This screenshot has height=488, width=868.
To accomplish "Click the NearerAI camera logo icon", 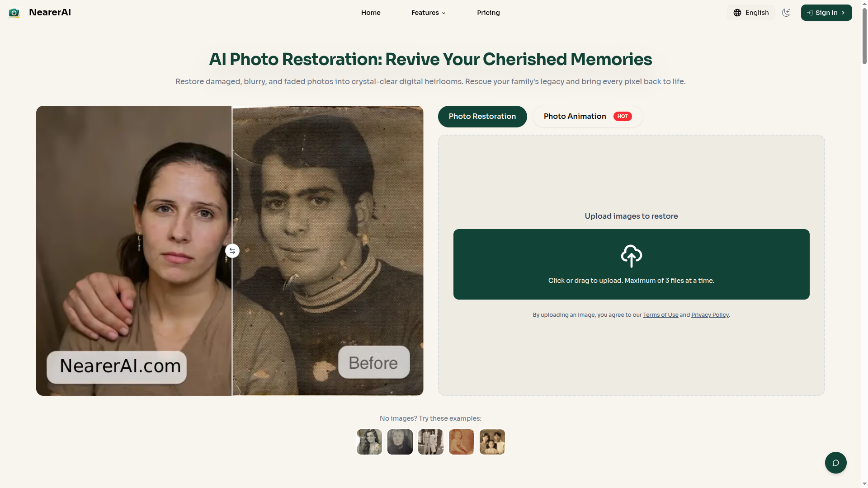I will (x=14, y=13).
